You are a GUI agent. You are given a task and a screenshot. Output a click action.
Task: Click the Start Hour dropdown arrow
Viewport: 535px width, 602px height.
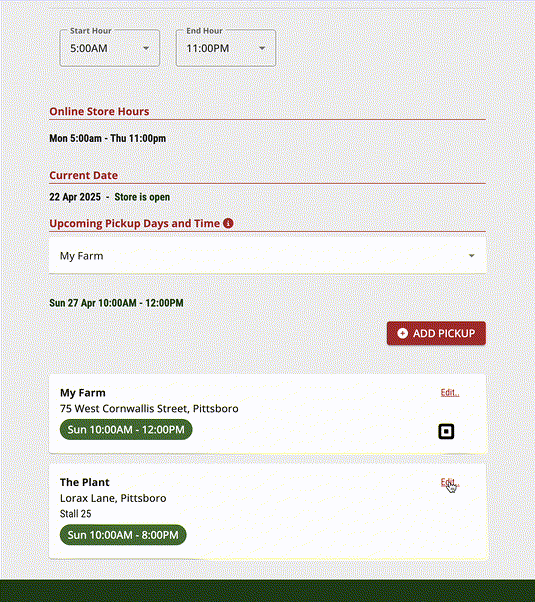click(146, 48)
